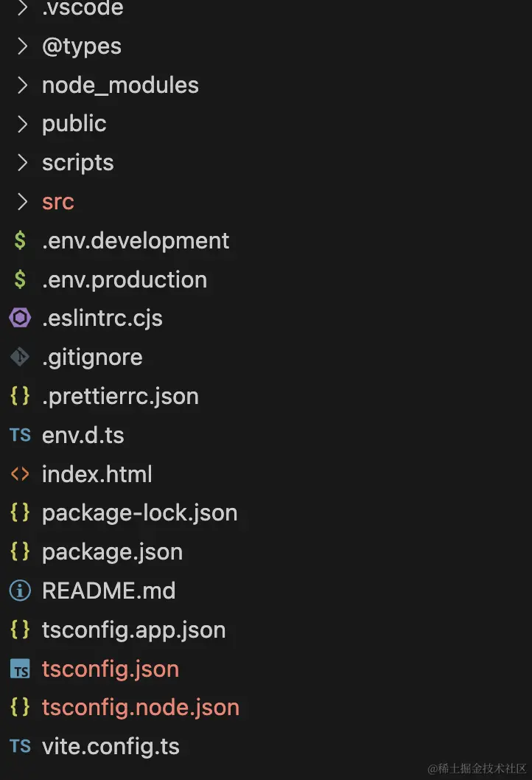Select the tsconfig.app.json file
Screen dimensions: 532x780
tap(134, 630)
